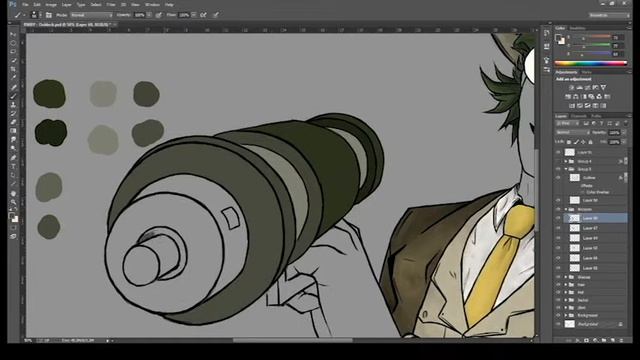The image size is (640, 360).
Task: Open the File menu
Action: [x=25, y=4]
